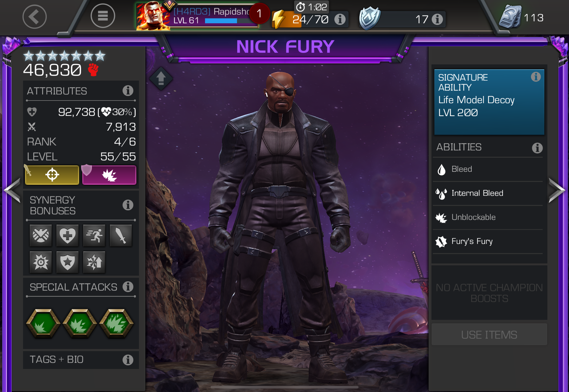Open the Fury's Fury ability entry
Screen dimensions: 569x392
tap(488, 241)
